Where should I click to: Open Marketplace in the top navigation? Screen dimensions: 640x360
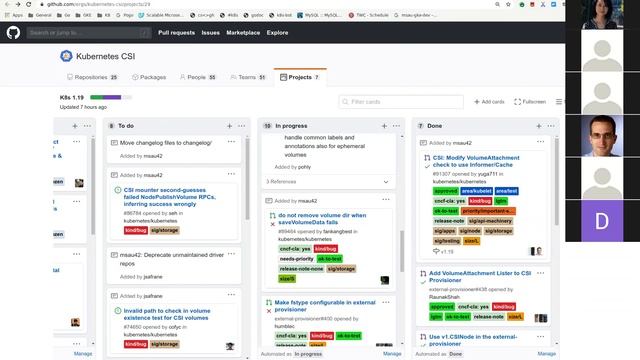243,33
